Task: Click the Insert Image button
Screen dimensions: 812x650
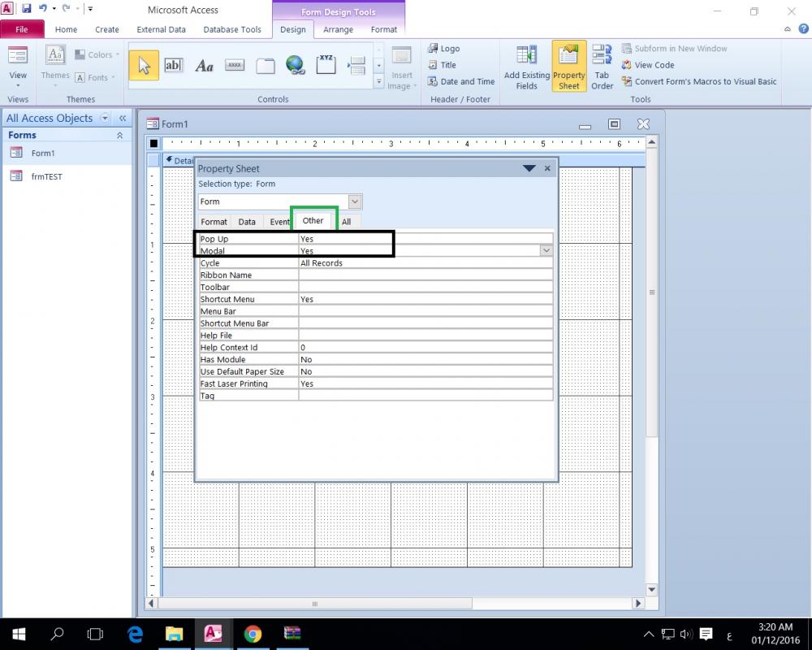Action: [x=401, y=68]
